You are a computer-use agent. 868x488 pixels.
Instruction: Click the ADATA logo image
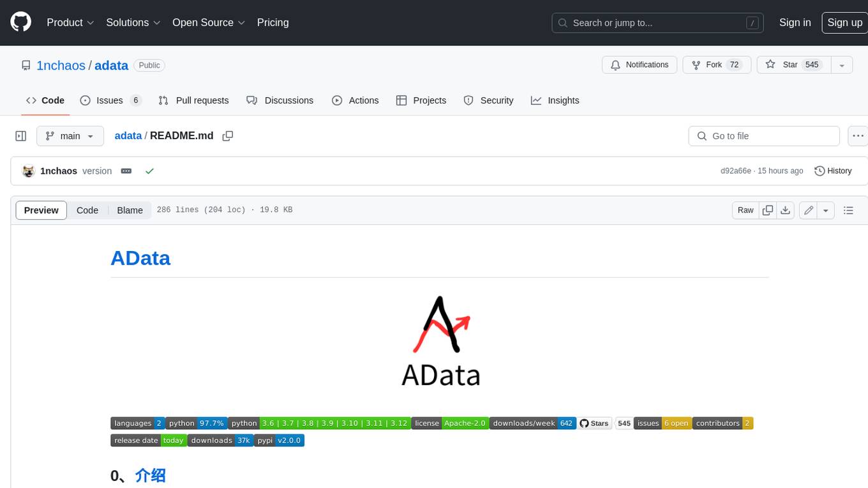tap(440, 341)
